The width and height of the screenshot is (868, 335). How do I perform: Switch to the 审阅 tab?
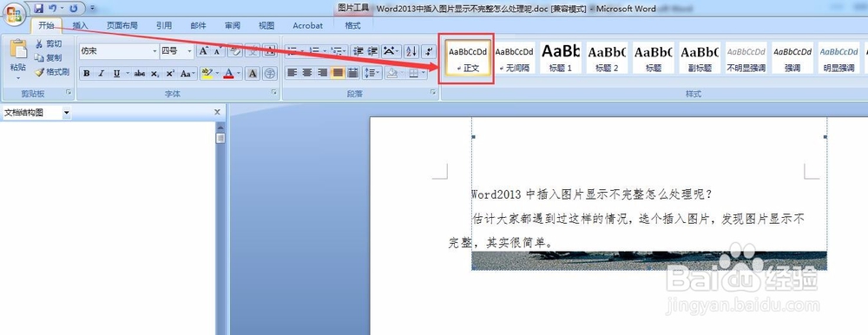pos(233,25)
